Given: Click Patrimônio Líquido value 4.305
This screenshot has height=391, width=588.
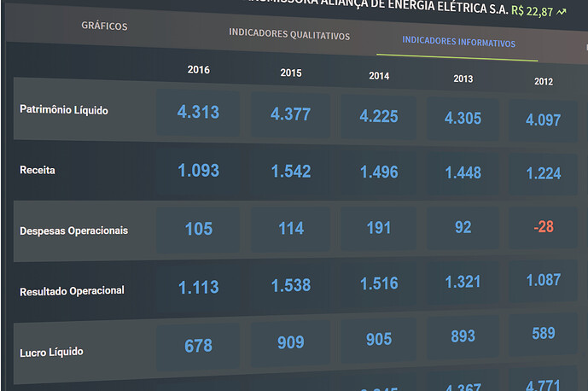Looking at the screenshot, I should pos(463,119).
